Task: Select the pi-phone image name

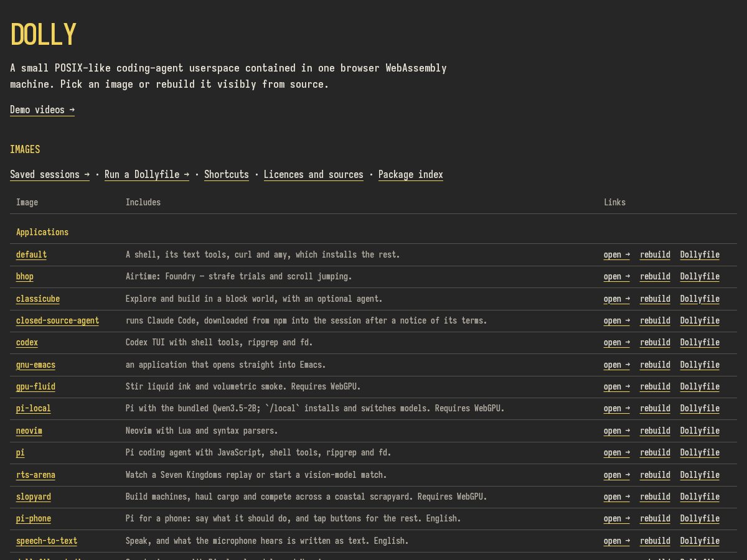Action: pyautogui.click(x=34, y=518)
